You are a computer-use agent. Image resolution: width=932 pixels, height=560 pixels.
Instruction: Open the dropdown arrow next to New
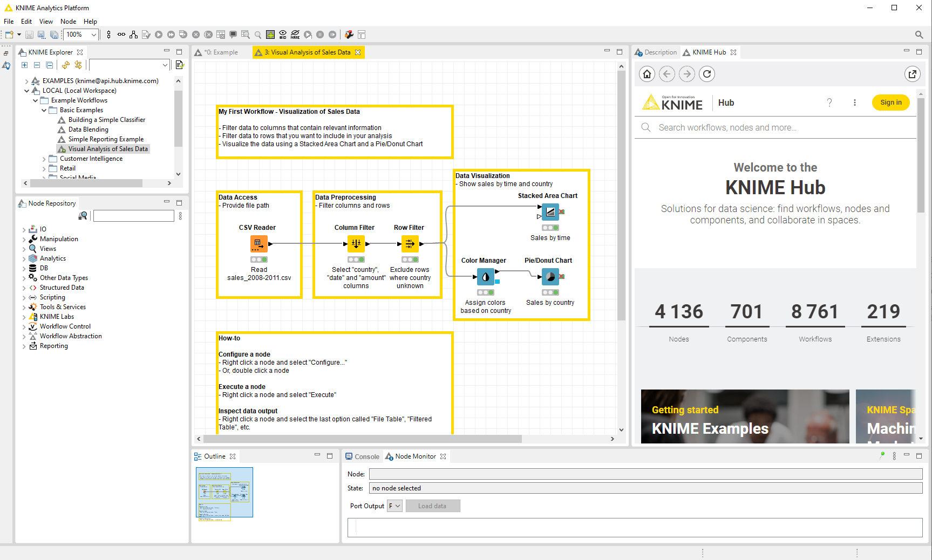point(19,35)
